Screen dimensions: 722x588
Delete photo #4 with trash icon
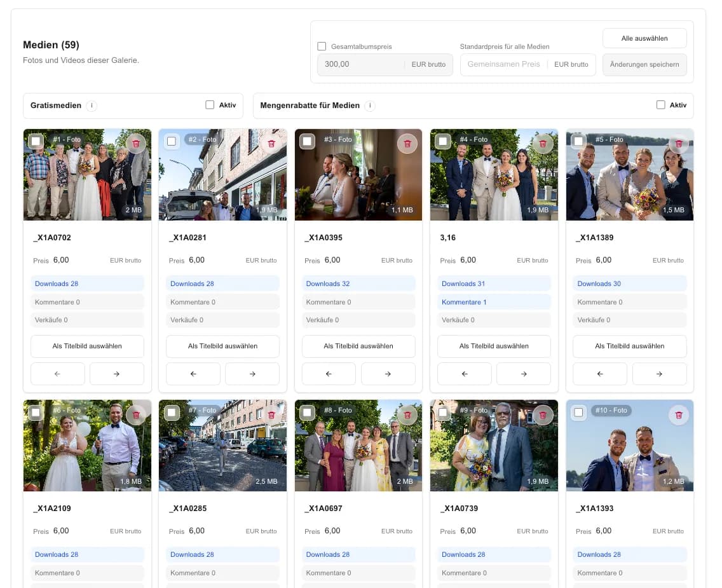pos(543,144)
